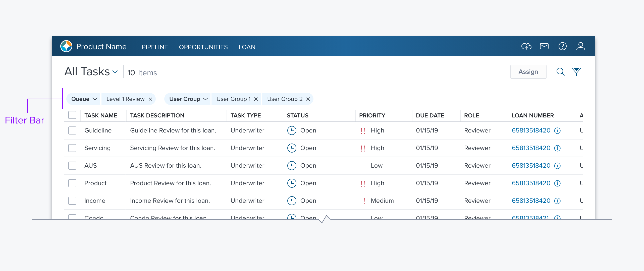Image resolution: width=644 pixels, height=271 pixels.
Task: Check the Income task checkbox
Action: coord(72,201)
